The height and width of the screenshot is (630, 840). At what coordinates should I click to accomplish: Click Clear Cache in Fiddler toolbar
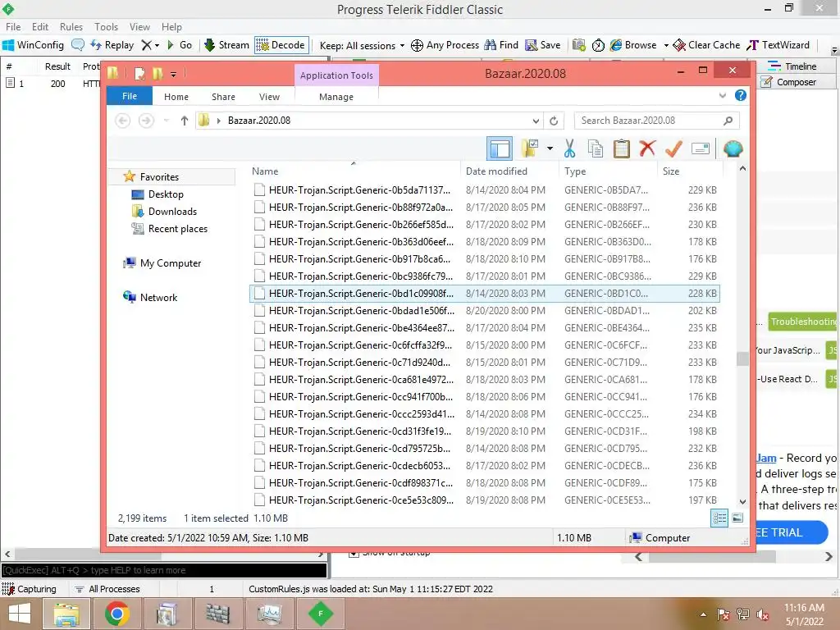[706, 45]
